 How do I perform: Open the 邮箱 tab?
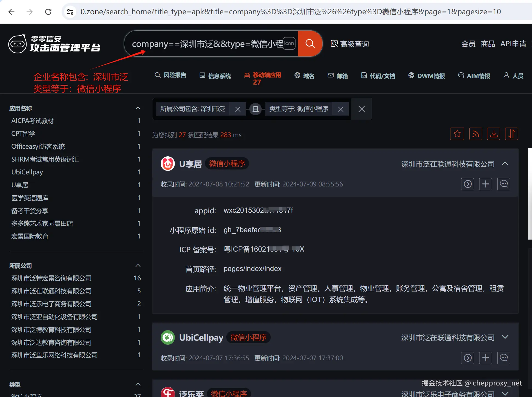point(338,76)
